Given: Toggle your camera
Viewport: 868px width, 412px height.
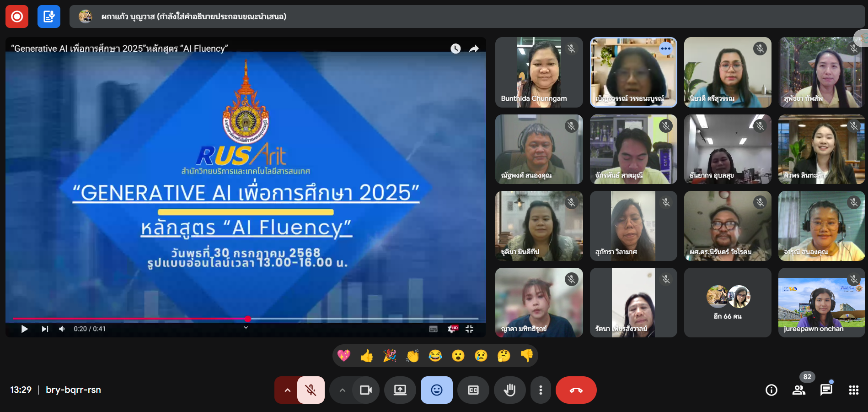Looking at the screenshot, I should (x=366, y=390).
